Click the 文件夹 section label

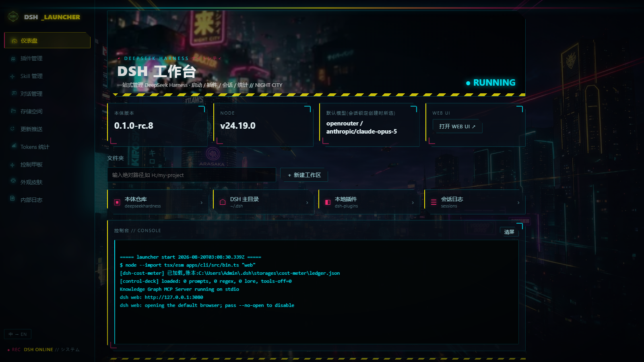pos(116,158)
